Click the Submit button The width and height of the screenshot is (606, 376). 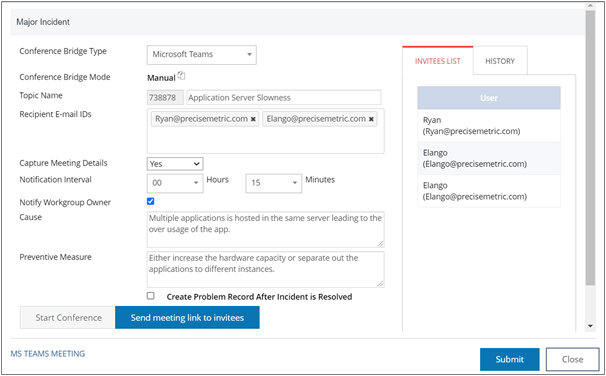pos(510,359)
